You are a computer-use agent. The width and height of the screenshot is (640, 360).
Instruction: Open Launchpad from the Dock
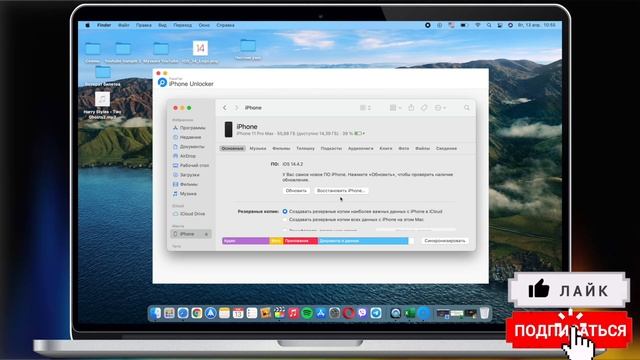169,313
